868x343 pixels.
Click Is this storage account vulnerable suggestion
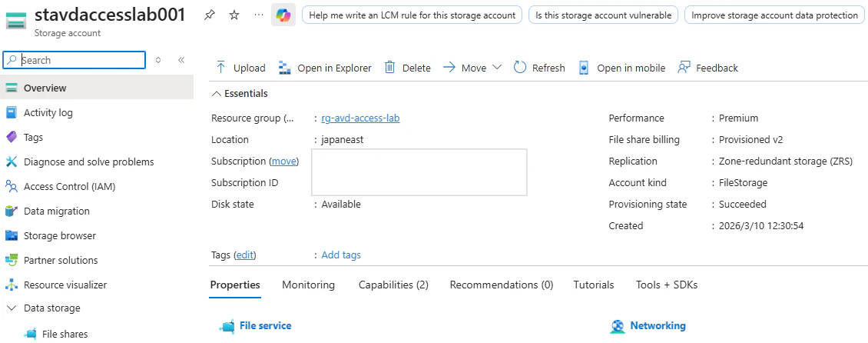pyautogui.click(x=604, y=15)
